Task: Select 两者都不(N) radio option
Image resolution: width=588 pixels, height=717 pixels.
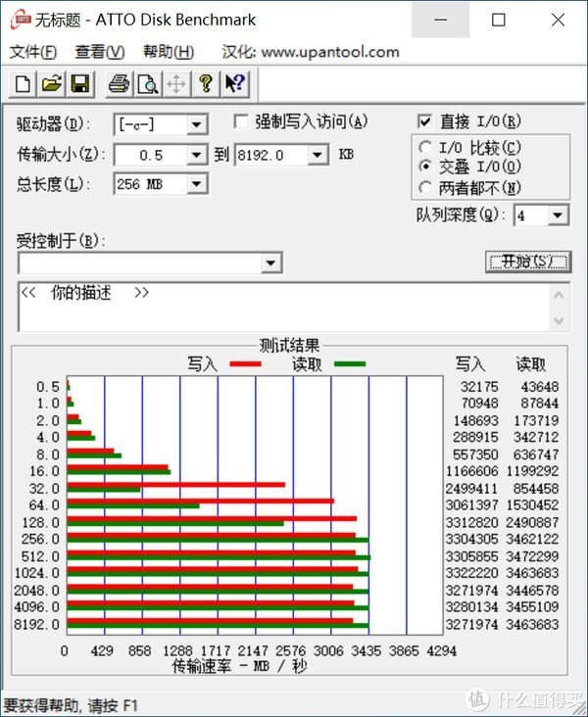Action: [425, 187]
